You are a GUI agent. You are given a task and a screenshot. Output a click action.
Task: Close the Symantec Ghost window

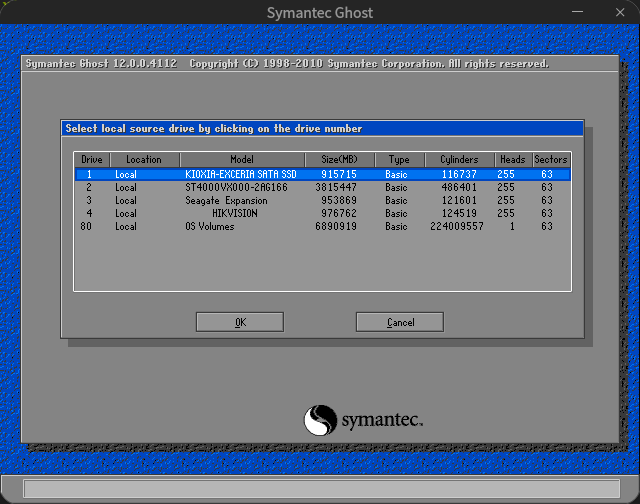(619, 12)
